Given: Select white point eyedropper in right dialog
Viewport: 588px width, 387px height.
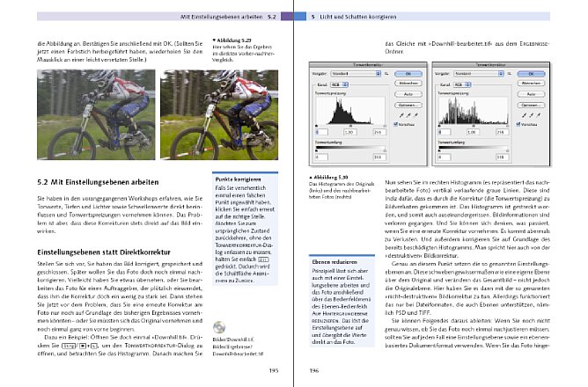Looking at the screenshot, I should click(x=539, y=115).
